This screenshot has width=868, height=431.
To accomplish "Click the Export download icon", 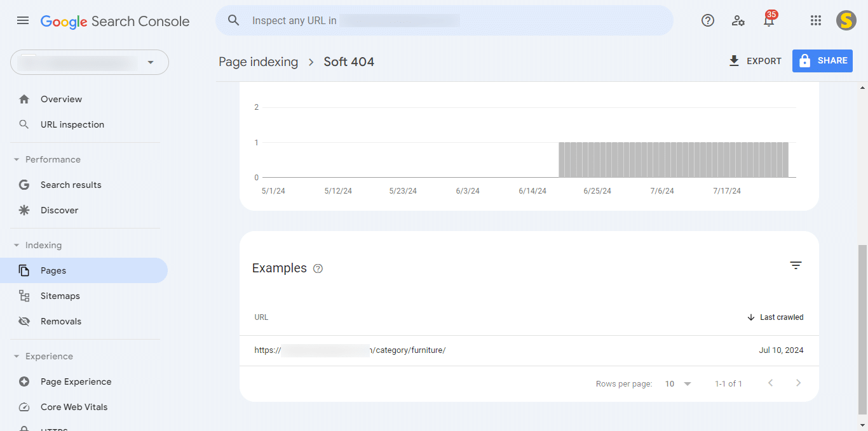I will pos(734,61).
